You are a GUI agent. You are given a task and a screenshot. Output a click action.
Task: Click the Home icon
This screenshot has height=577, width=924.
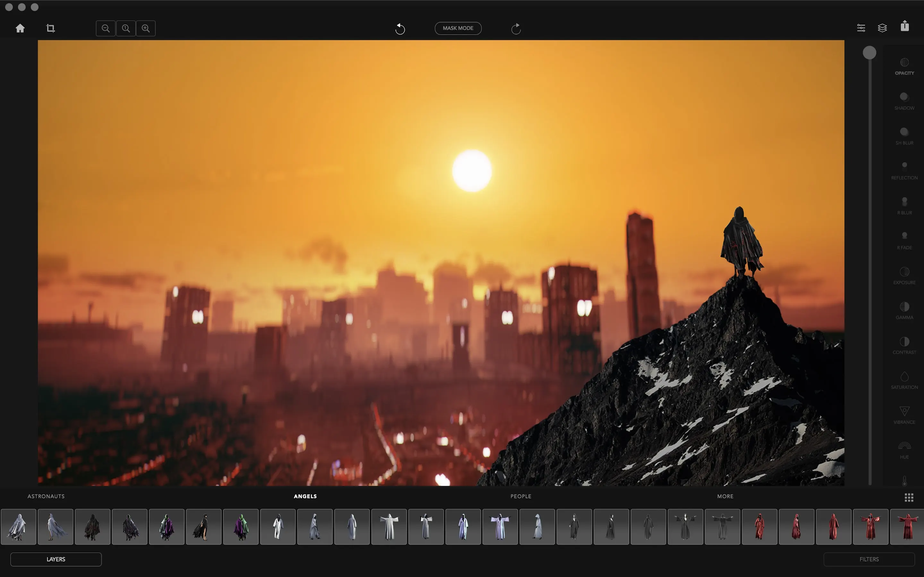coord(20,28)
